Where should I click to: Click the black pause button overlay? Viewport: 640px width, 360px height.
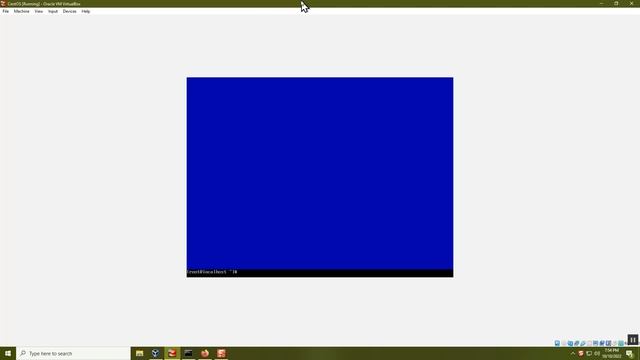tap(633, 340)
